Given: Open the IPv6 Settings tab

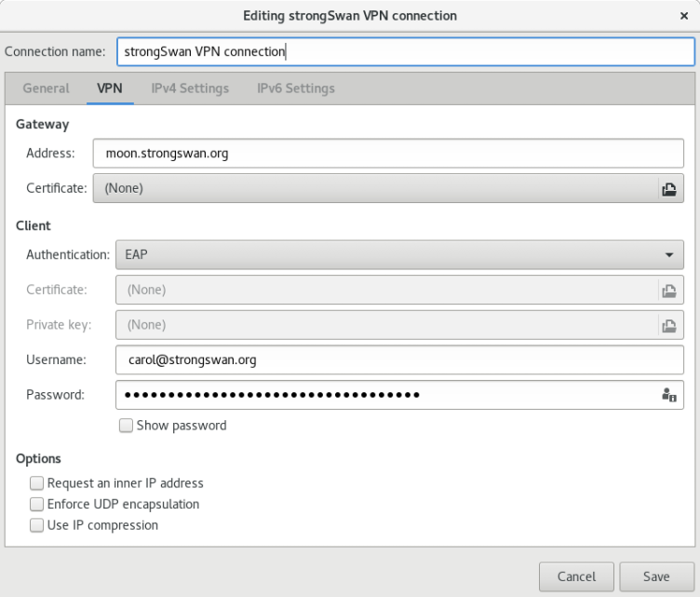Looking at the screenshot, I should click(296, 88).
